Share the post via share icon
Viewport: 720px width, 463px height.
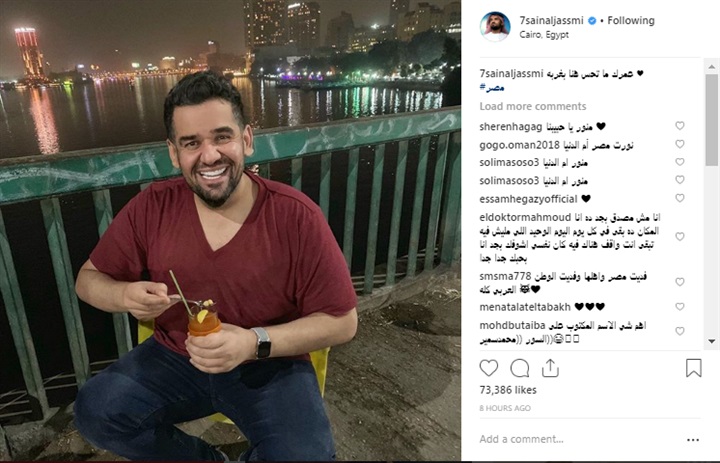coord(550,368)
